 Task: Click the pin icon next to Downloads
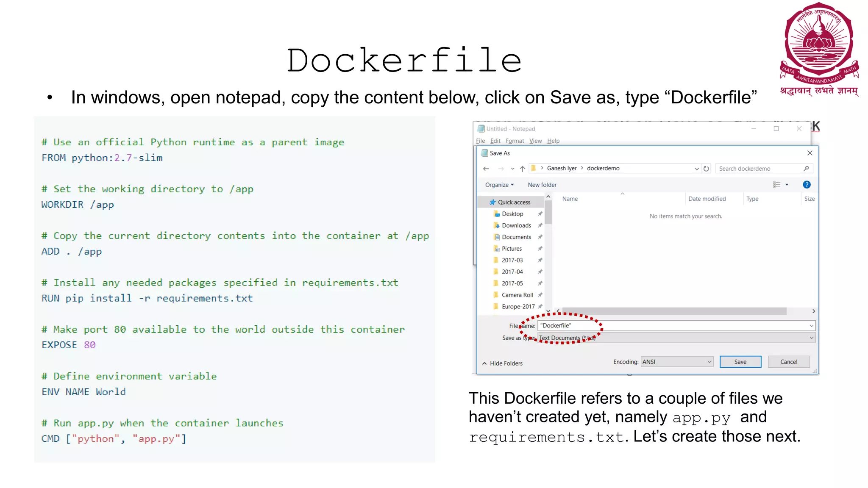pos(540,225)
